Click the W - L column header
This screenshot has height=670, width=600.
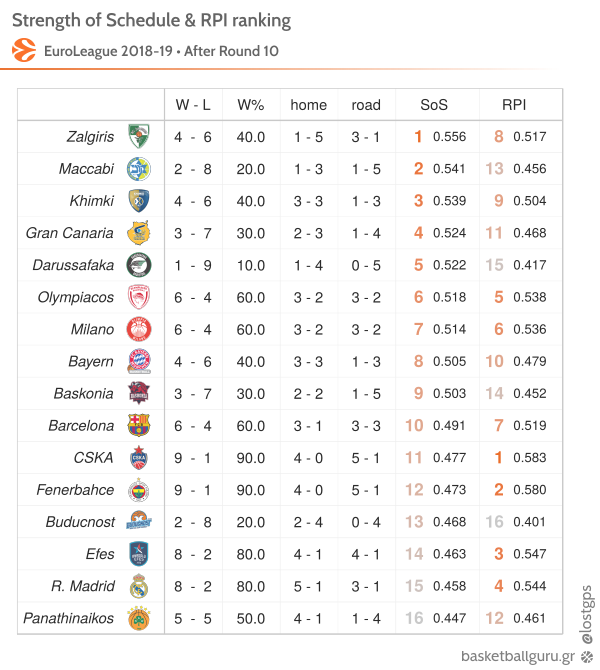(x=193, y=105)
